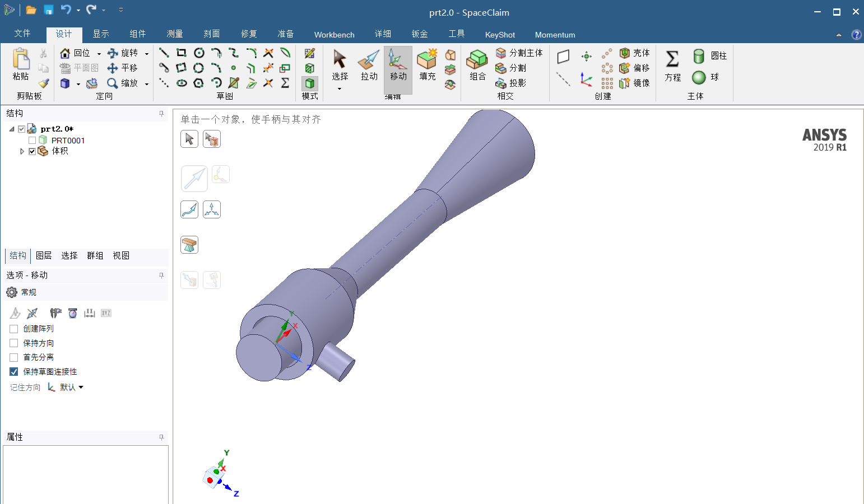
Task: Open the 回位 dropdown arrow
Action: (99, 54)
